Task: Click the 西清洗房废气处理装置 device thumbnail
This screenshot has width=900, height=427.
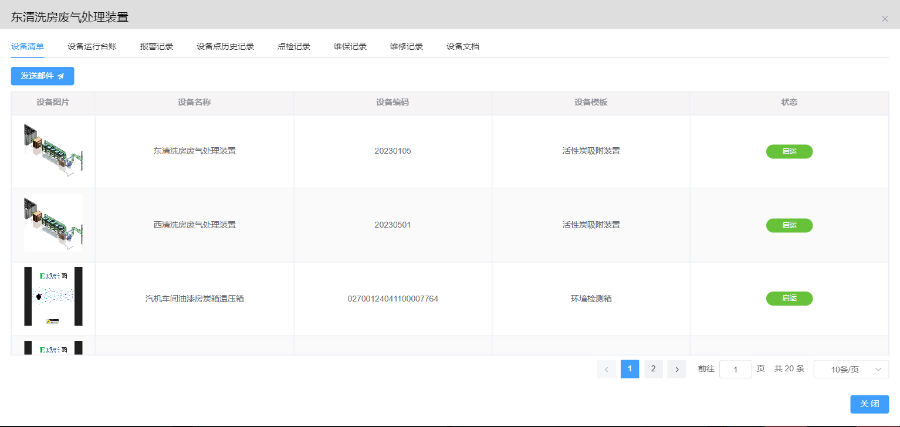Action: coord(53,224)
